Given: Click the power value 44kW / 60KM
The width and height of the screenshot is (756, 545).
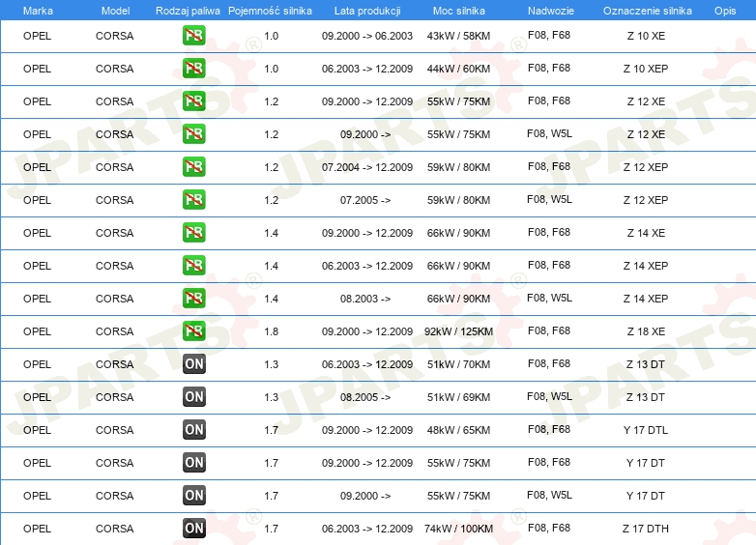Looking at the screenshot, I should (458, 69).
